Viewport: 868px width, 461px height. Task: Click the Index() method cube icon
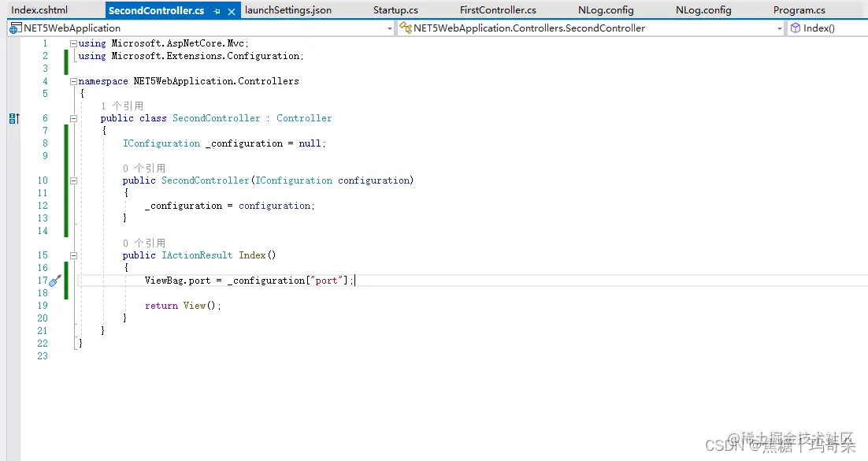point(796,28)
